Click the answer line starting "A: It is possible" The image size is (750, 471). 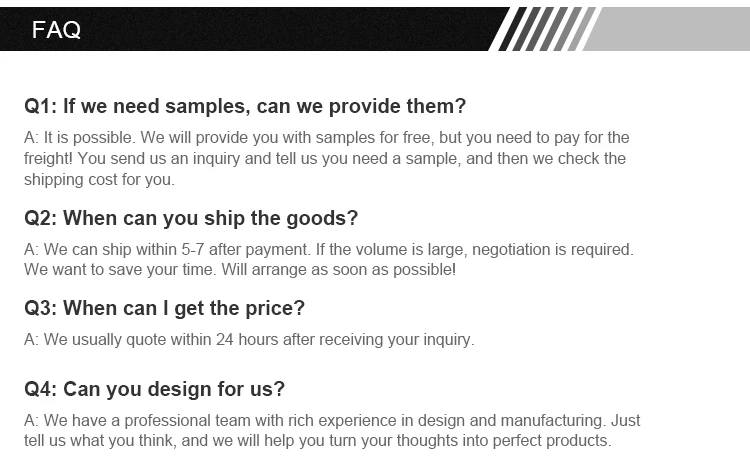pyautogui.click(x=326, y=138)
